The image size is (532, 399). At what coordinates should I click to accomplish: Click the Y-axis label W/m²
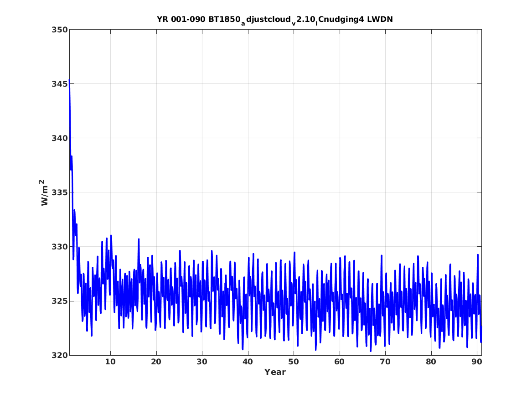(44, 193)
